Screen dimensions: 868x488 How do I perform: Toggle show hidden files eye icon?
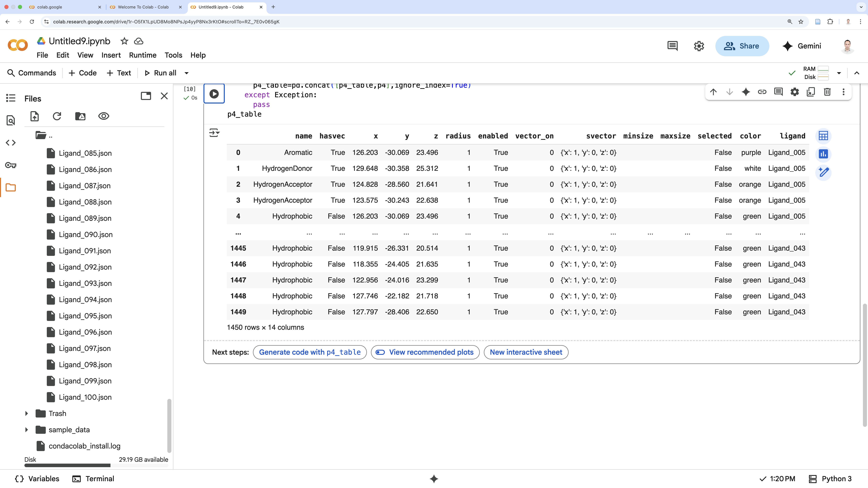pyautogui.click(x=103, y=116)
